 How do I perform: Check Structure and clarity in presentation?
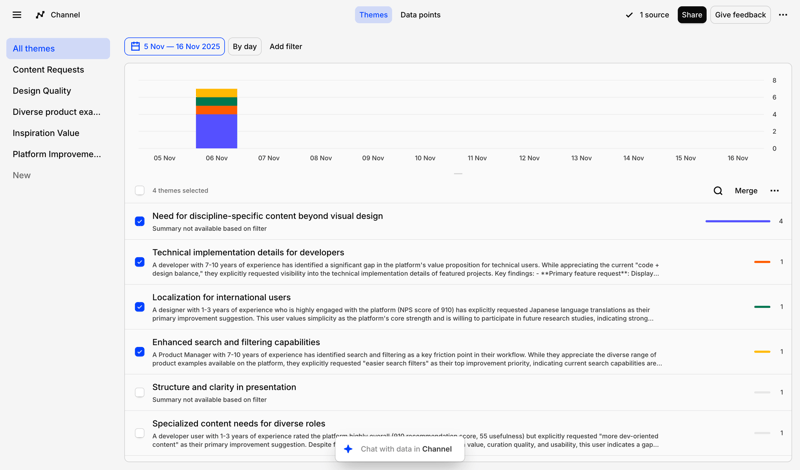pos(140,392)
